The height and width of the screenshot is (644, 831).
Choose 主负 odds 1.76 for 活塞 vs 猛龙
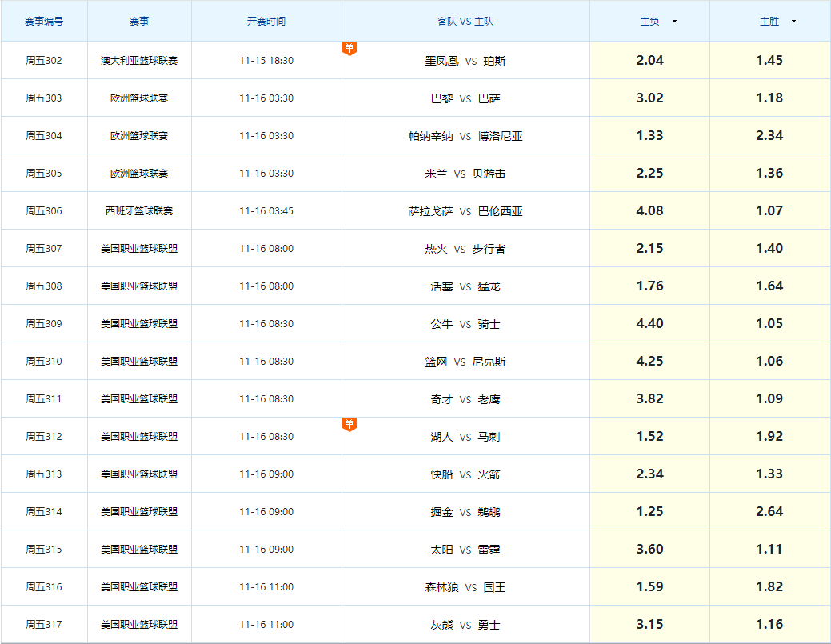point(649,286)
